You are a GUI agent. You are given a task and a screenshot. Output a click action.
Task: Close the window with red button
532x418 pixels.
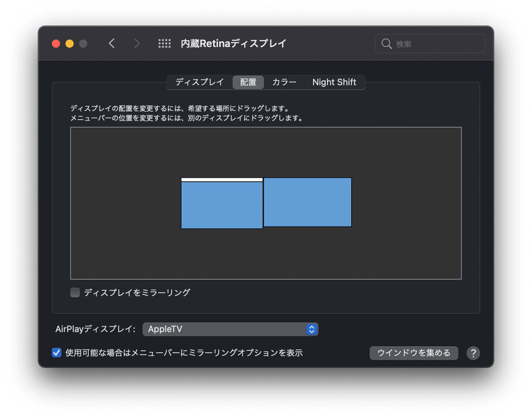(56, 43)
